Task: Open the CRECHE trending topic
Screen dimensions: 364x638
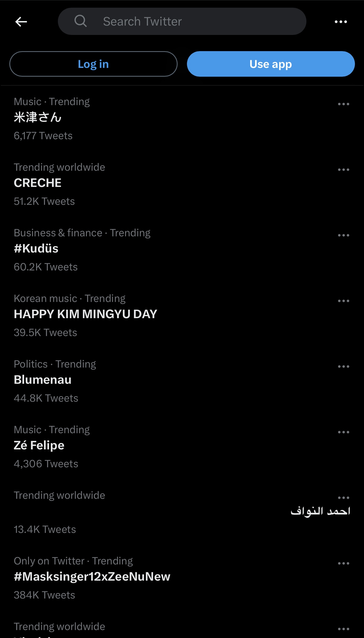Action: [38, 183]
